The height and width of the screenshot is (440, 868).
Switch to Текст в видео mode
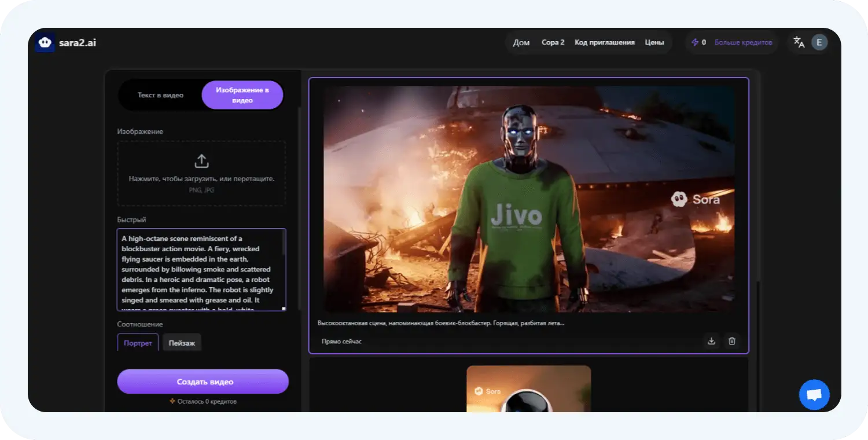click(x=160, y=95)
